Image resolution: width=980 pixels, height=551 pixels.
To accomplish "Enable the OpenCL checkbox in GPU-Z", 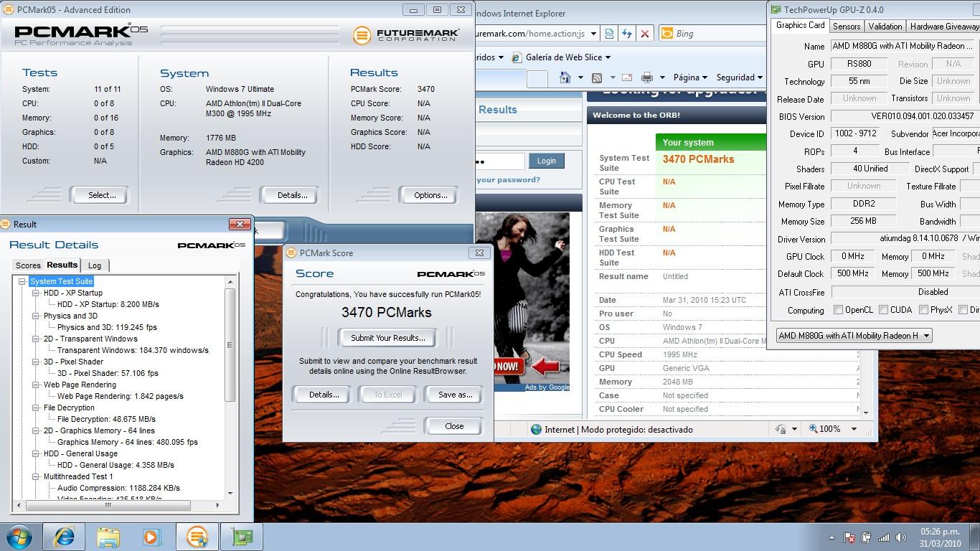I will (838, 310).
